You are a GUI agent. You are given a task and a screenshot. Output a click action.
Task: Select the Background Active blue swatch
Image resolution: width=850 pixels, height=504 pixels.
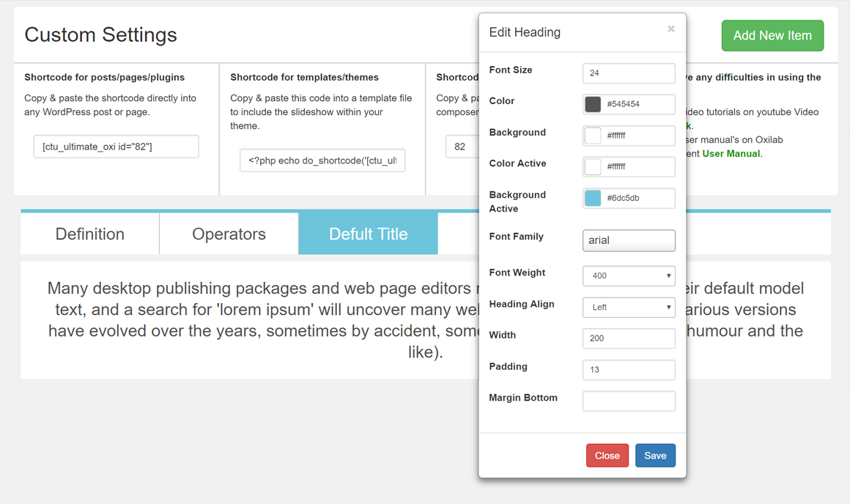[x=593, y=198]
